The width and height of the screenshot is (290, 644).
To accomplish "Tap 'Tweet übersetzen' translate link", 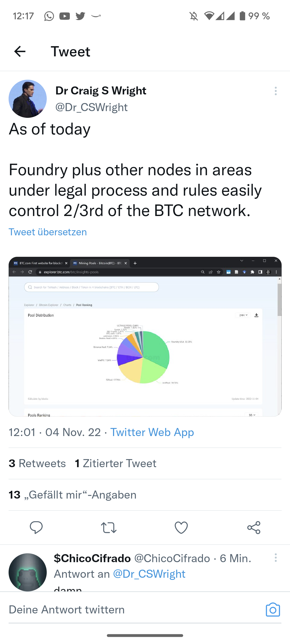I will [x=48, y=232].
